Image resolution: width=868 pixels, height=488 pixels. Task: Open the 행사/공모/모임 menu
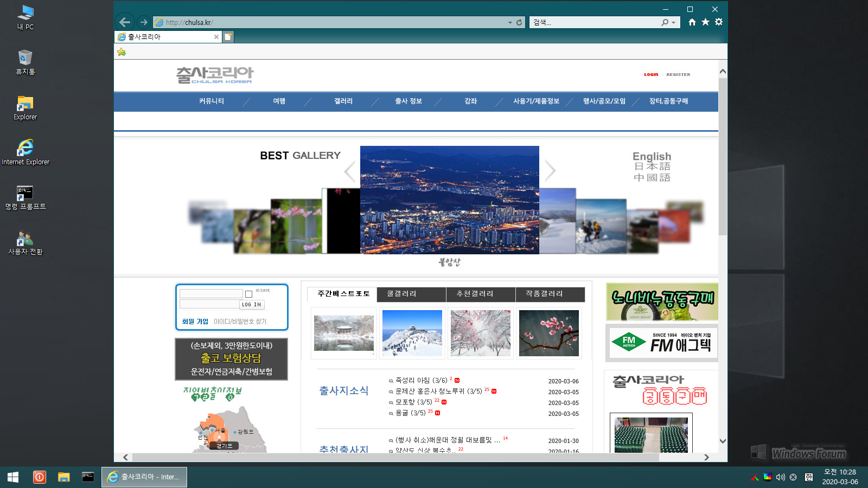click(604, 101)
